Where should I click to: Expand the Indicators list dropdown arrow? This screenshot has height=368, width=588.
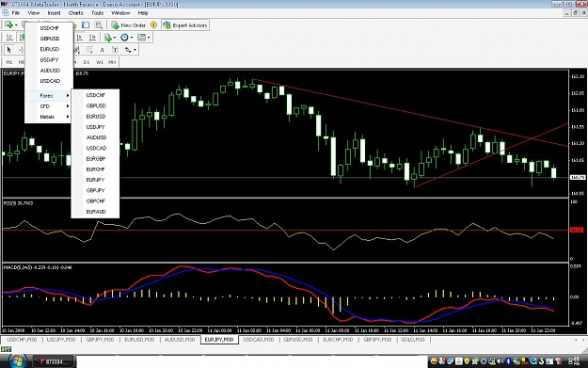(x=115, y=38)
